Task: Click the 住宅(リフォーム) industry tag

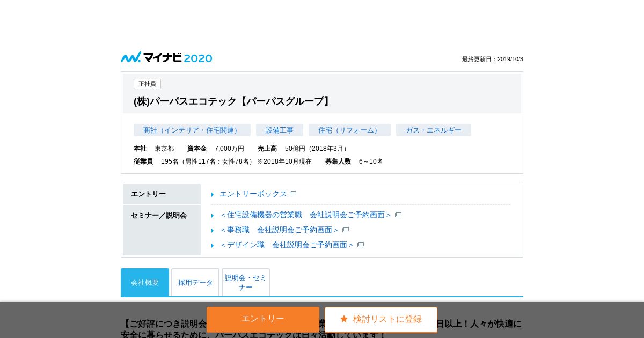Action: (x=349, y=130)
